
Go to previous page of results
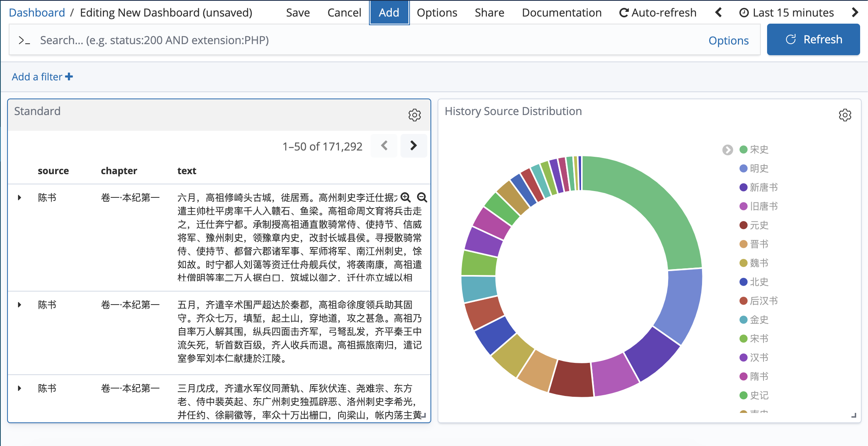[384, 146]
